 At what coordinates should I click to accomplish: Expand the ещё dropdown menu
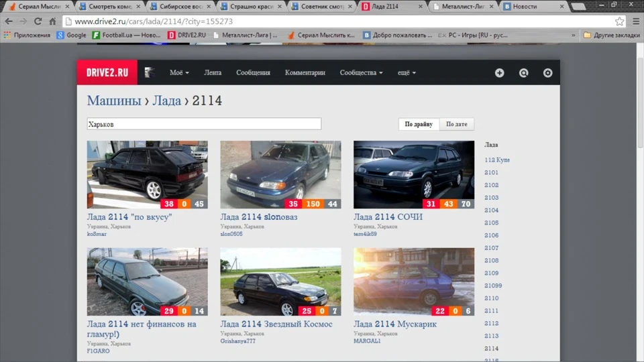407,72
